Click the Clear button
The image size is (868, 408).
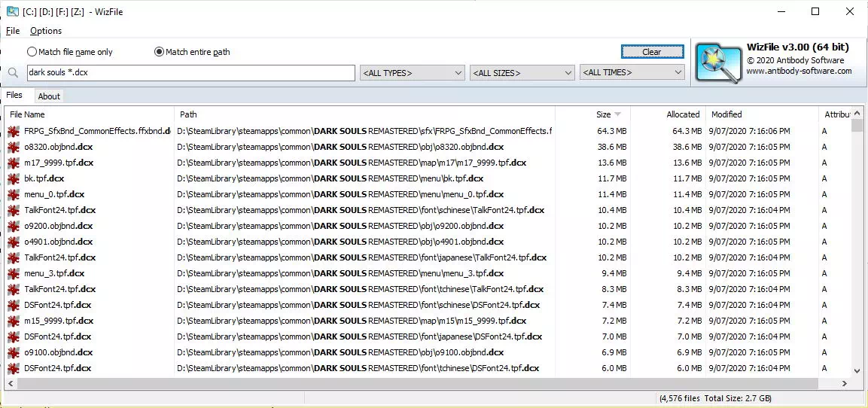tap(652, 52)
